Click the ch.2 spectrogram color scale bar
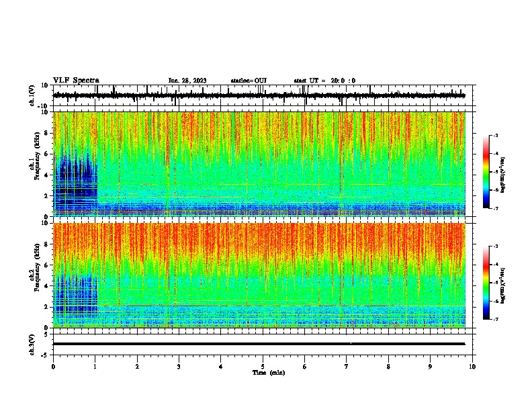This screenshot has height=411, width=532. coord(486,283)
